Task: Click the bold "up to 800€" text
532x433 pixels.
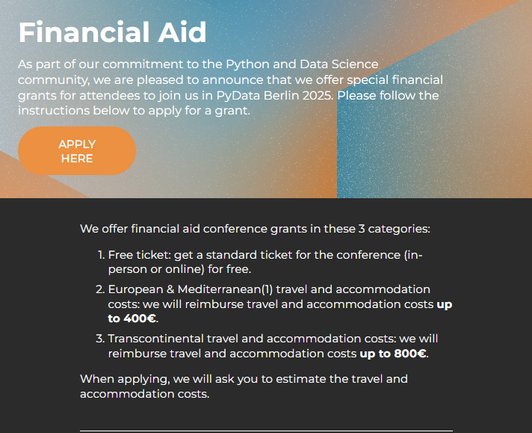Action: (x=393, y=354)
